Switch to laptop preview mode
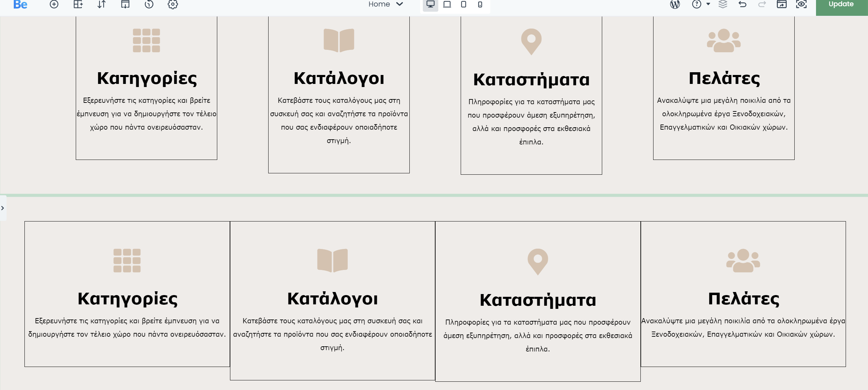Screen dimensions: 868x390 pos(447,4)
